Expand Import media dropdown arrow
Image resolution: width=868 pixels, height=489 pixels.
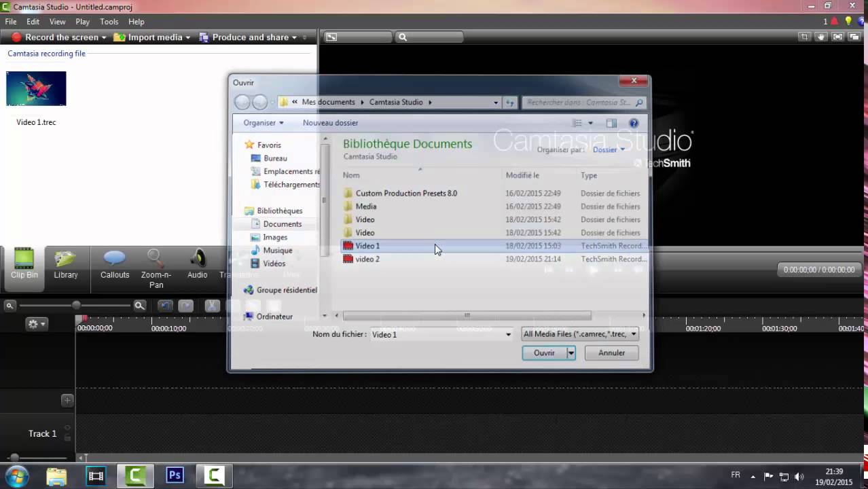point(188,37)
